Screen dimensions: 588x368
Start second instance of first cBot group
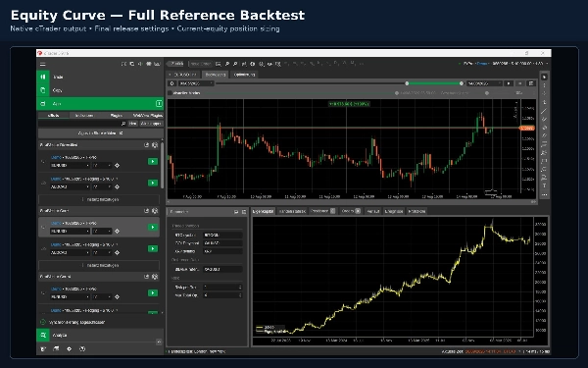tap(153, 183)
